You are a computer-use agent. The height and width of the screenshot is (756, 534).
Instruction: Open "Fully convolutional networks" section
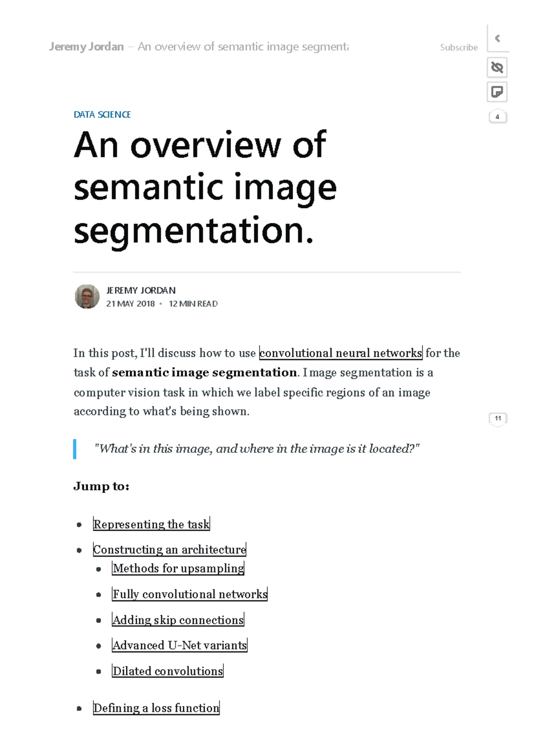[190, 594]
